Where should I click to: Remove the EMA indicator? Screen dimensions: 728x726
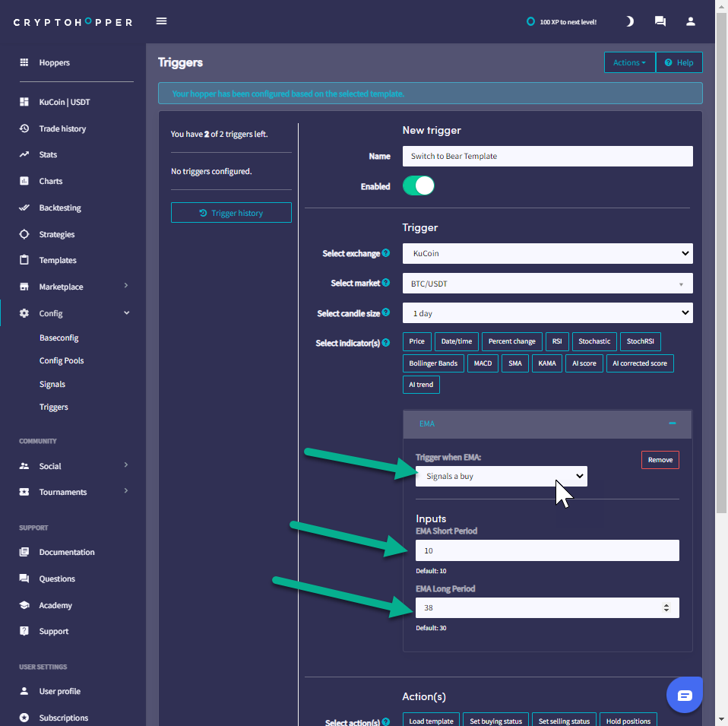coord(660,460)
